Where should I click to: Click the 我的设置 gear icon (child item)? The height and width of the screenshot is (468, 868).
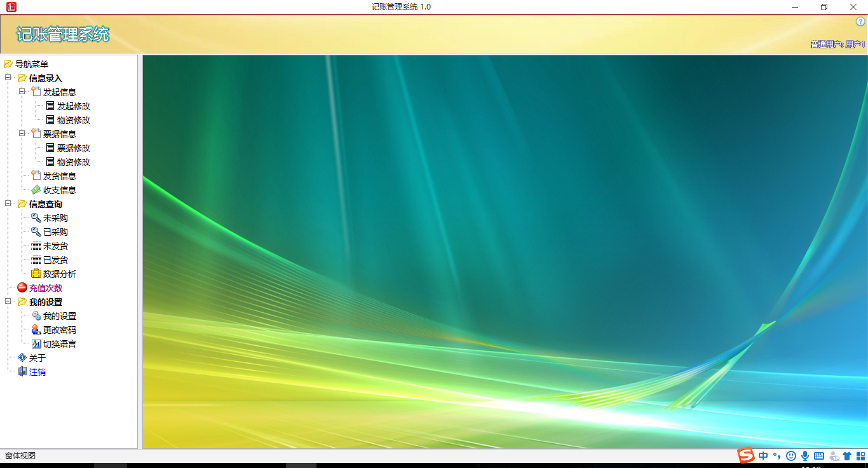click(x=36, y=316)
